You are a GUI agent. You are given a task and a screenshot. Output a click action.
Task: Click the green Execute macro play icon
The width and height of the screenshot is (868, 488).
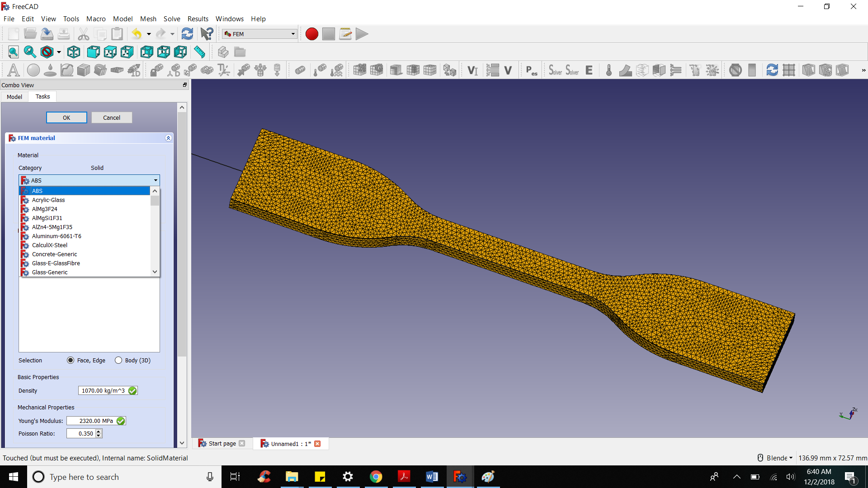(x=362, y=34)
